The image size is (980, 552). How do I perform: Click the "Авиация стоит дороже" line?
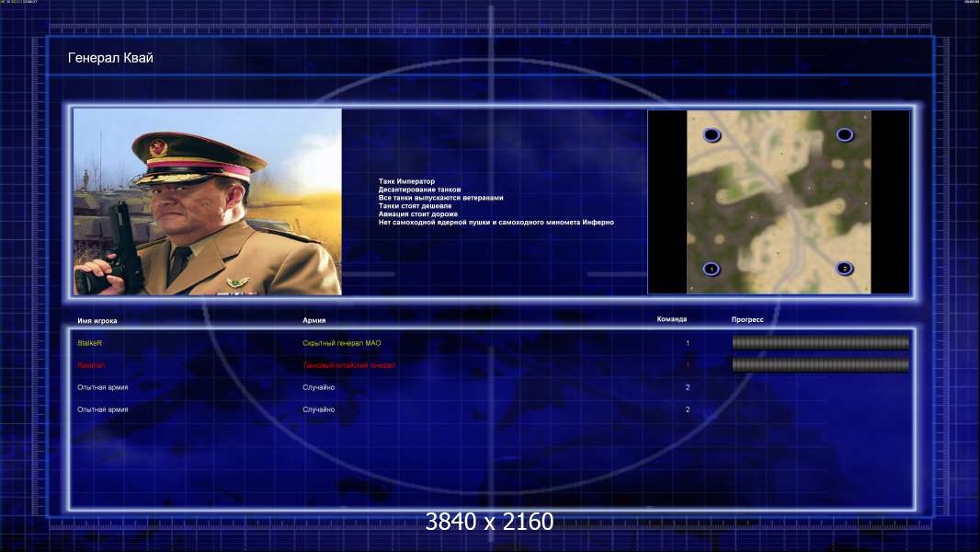pos(418,213)
